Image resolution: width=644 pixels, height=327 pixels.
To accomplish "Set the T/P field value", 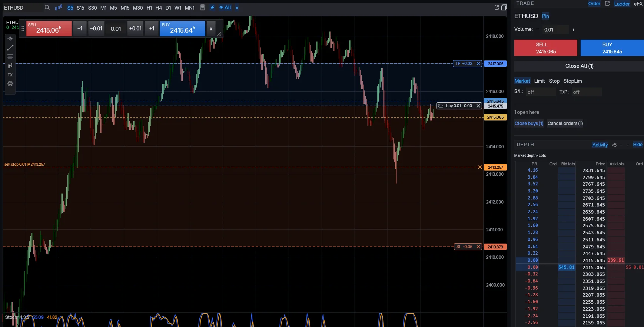I will coord(586,92).
